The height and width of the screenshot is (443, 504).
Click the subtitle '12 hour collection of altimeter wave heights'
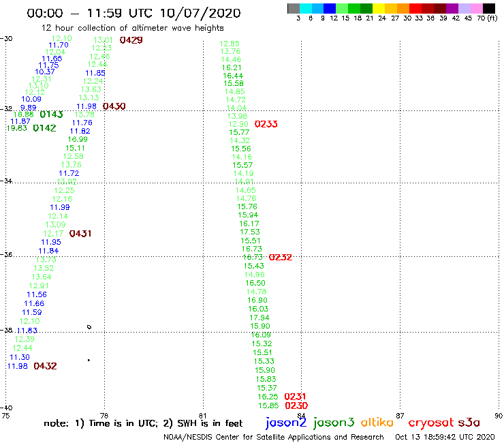[132, 28]
